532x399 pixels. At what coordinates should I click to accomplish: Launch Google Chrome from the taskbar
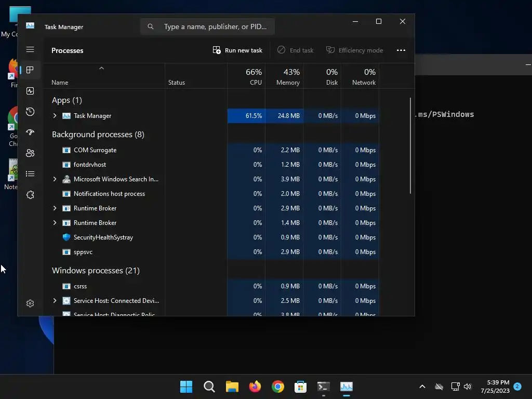(x=278, y=387)
